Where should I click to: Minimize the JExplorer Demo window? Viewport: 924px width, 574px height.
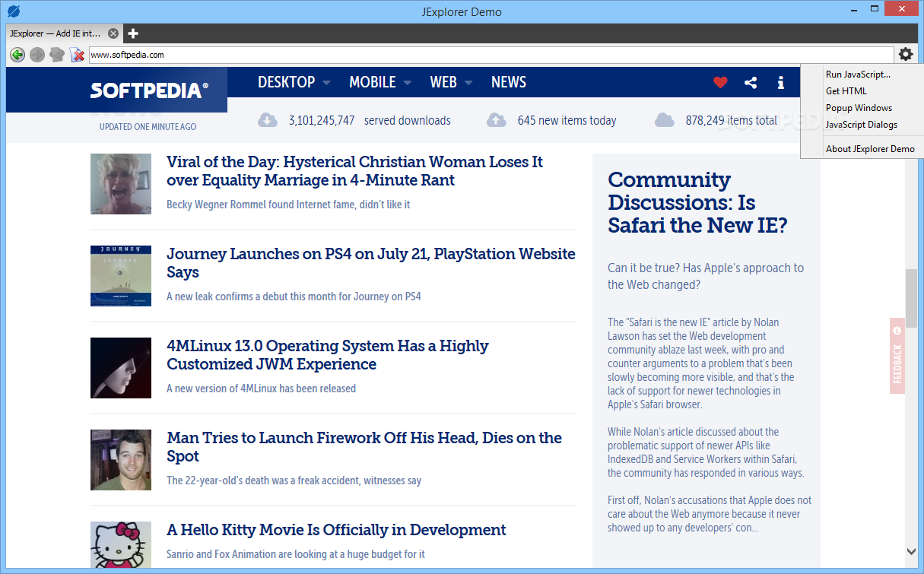853,9
